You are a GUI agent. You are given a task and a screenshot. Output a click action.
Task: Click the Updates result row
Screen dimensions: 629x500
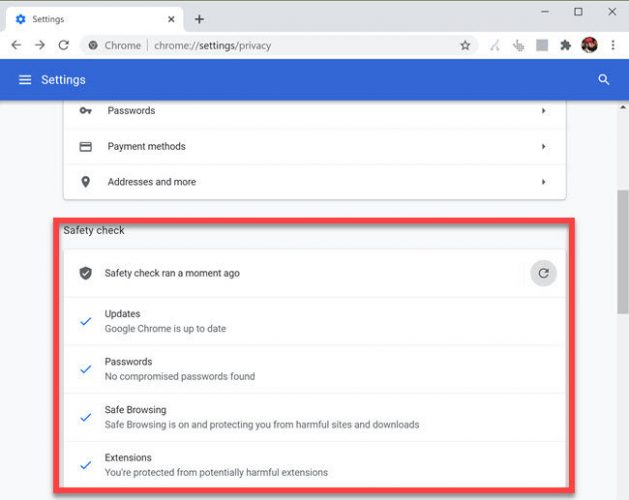click(314, 321)
